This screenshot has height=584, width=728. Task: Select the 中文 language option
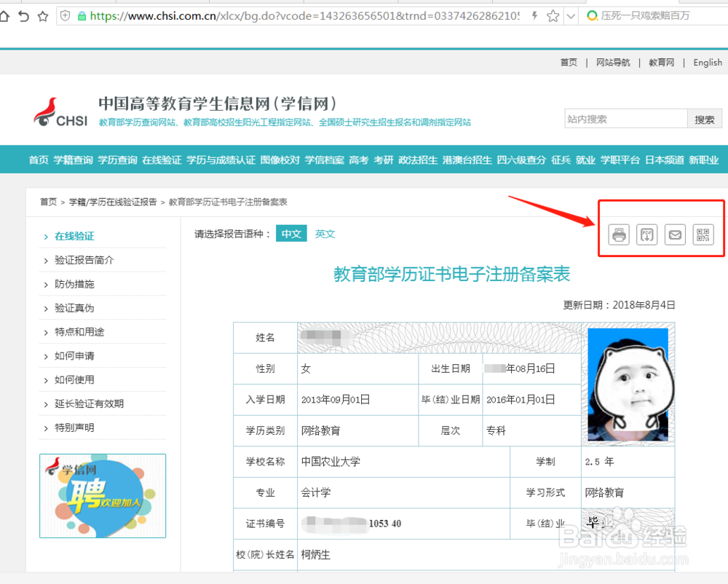point(291,234)
